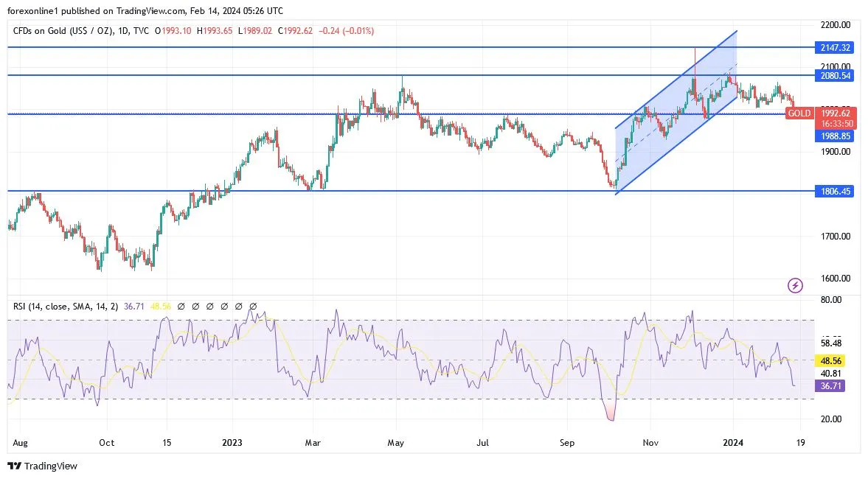The height and width of the screenshot is (479, 868).
Task: Click the forexonline1 publisher name
Action: pos(32,10)
